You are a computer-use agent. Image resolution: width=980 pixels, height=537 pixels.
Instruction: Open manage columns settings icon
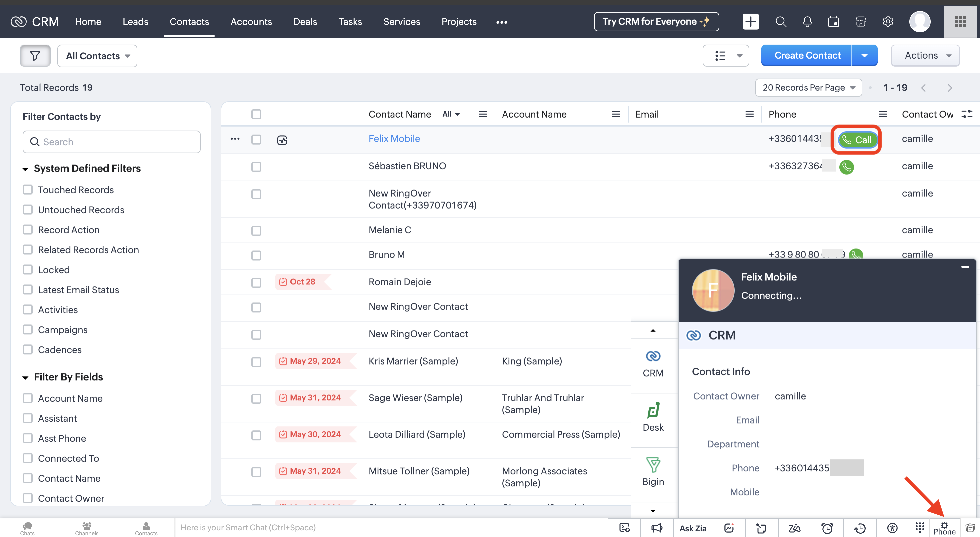pos(967,114)
